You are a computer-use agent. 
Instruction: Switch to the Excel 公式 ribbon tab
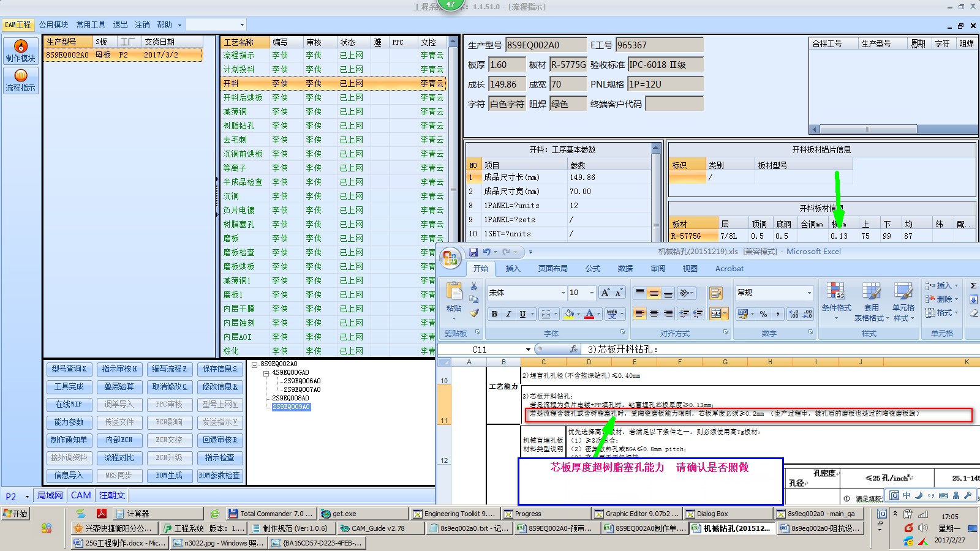point(593,269)
